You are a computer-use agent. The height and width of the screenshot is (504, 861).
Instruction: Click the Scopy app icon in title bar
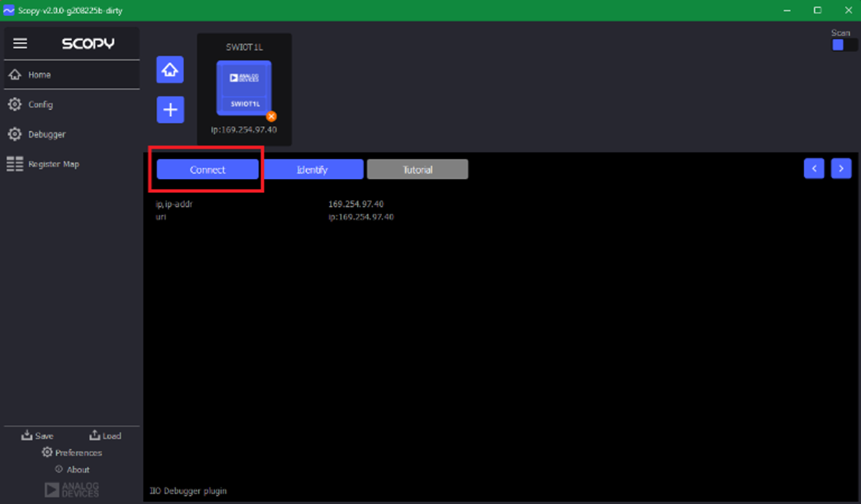(x=9, y=11)
